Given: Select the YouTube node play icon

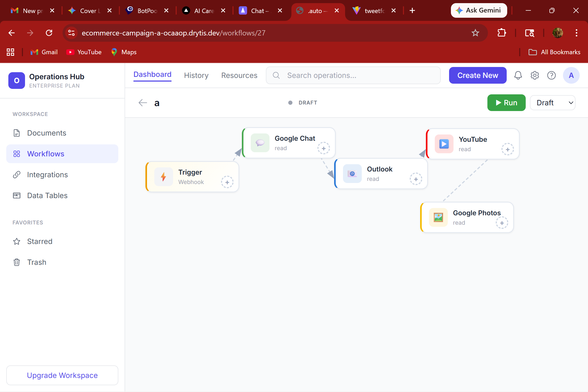Looking at the screenshot, I should click(x=444, y=144).
